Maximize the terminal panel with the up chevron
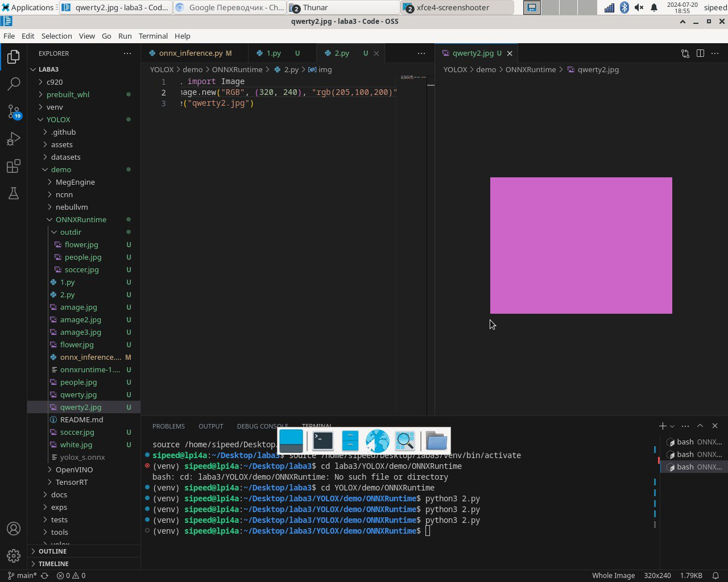 700,426
